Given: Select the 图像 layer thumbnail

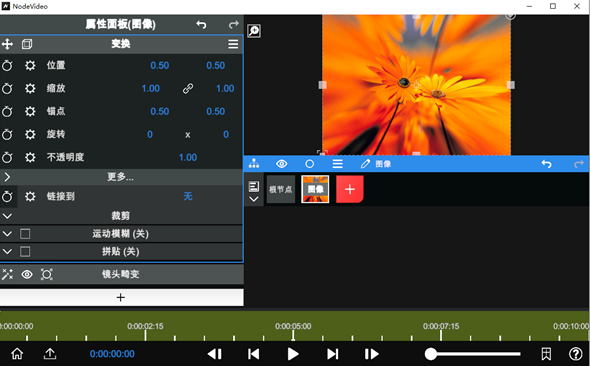Looking at the screenshot, I should pyautogui.click(x=315, y=189).
